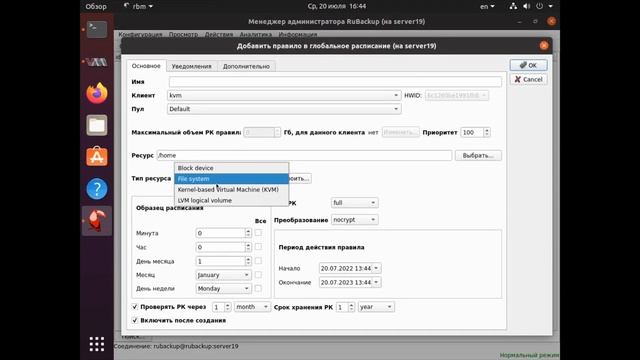The height and width of the screenshot is (360, 640).
Task: Open the rbm application menu
Action: [138, 6]
